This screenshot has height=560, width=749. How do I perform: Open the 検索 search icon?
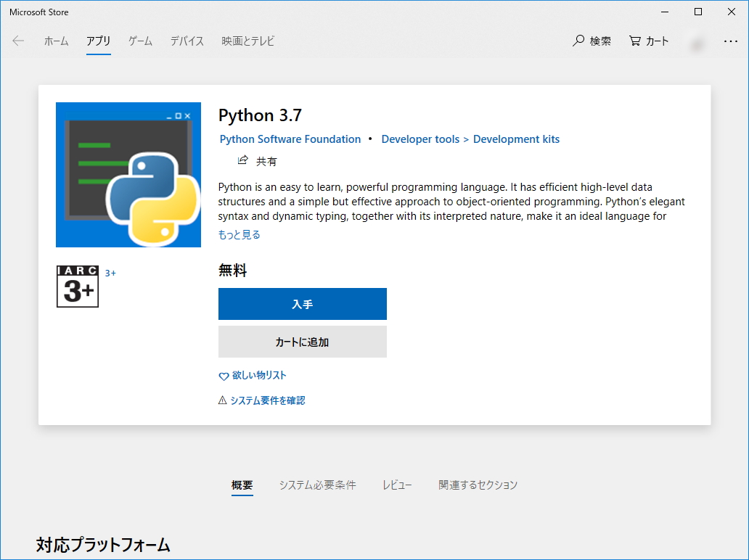[x=592, y=41]
